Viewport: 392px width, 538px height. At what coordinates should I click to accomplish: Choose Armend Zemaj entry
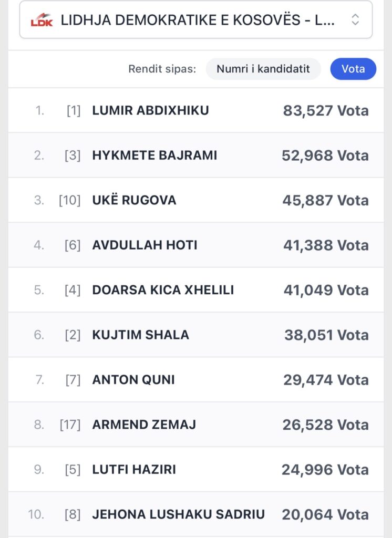pyautogui.click(x=144, y=425)
